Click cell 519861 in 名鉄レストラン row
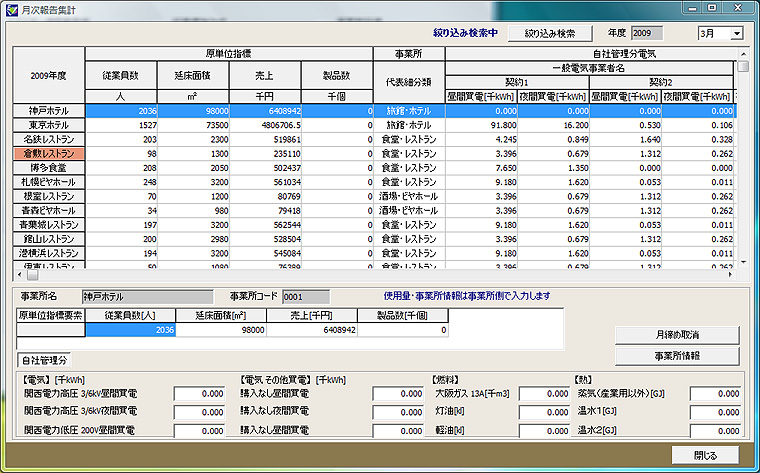The width and height of the screenshot is (760, 473). click(x=265, y=140)
